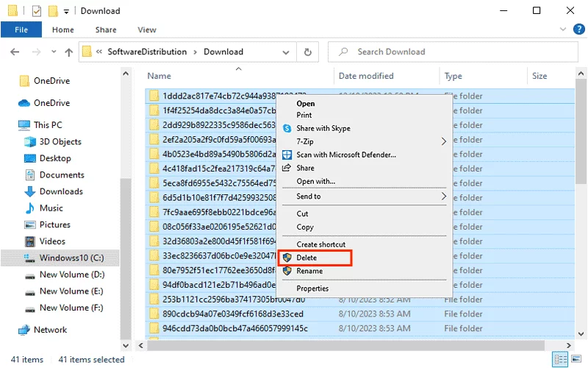Click the Back navigation arrow
588x368 pixels.
click(x=15, y=52)
